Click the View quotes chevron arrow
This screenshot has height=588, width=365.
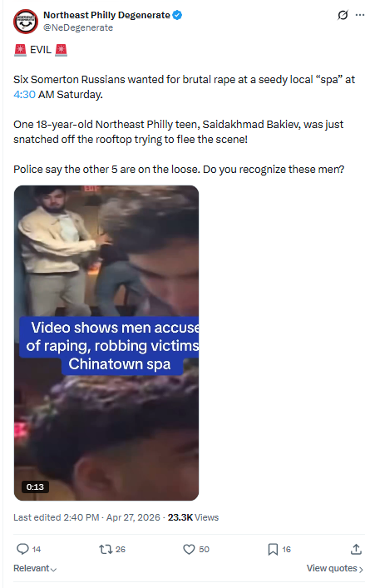tap(361, 569)
